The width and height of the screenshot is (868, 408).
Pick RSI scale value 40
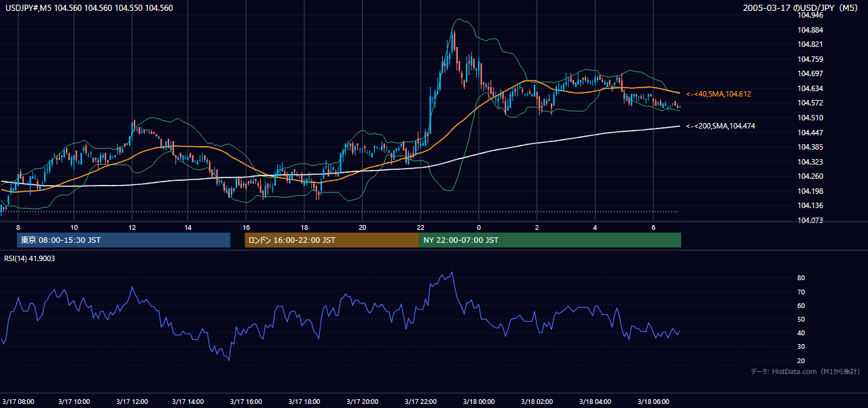click(x=801, y=333)
